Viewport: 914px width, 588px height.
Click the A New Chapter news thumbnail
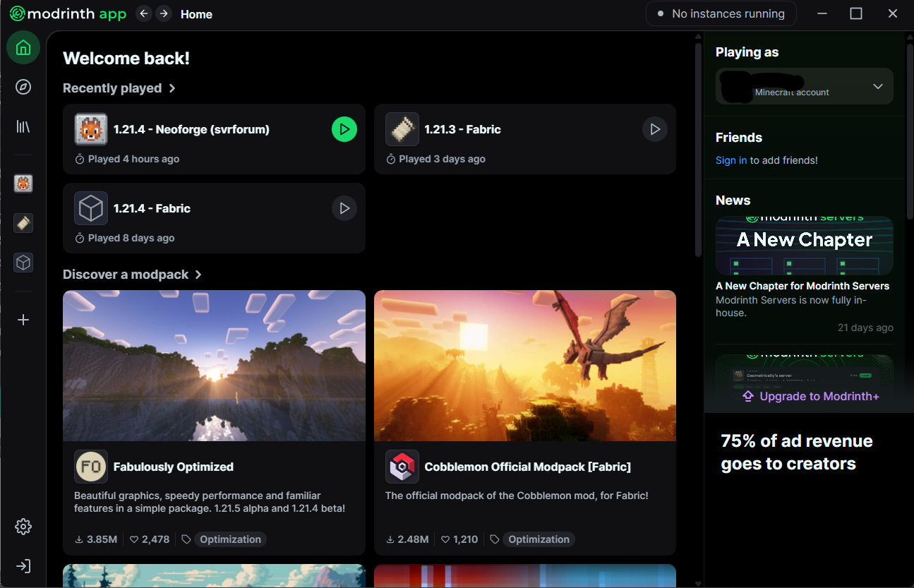point(805,245)
